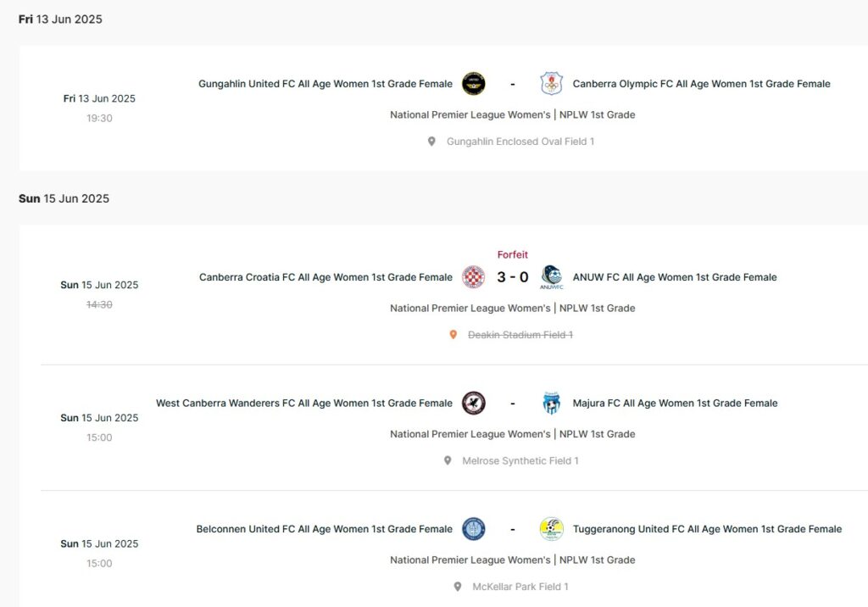
Task: Click the Tuggeranong United FC logo
Action: click(x=552, y=529)
